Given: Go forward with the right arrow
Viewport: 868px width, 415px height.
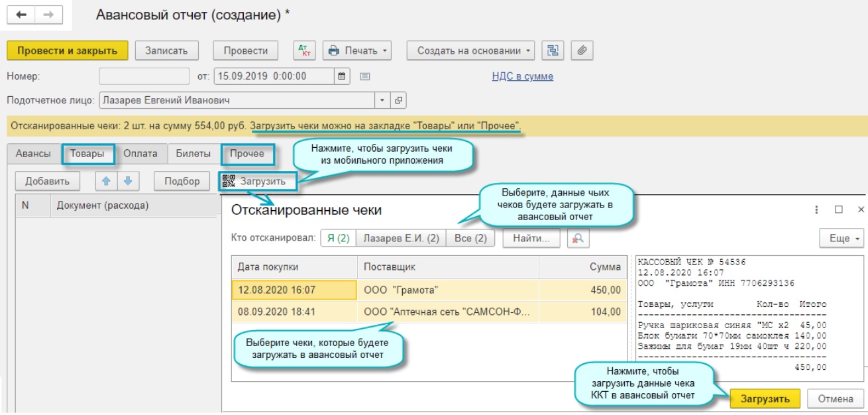Looking at the screenshot, I should click(x=48, y=15).
